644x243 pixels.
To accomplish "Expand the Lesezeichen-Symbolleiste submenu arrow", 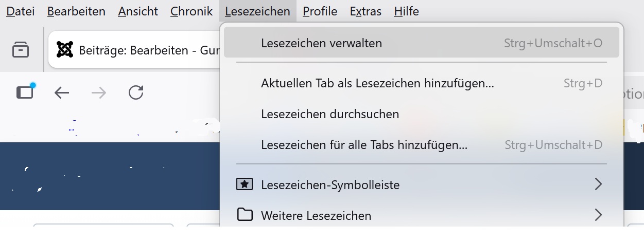I will (598, 184).
